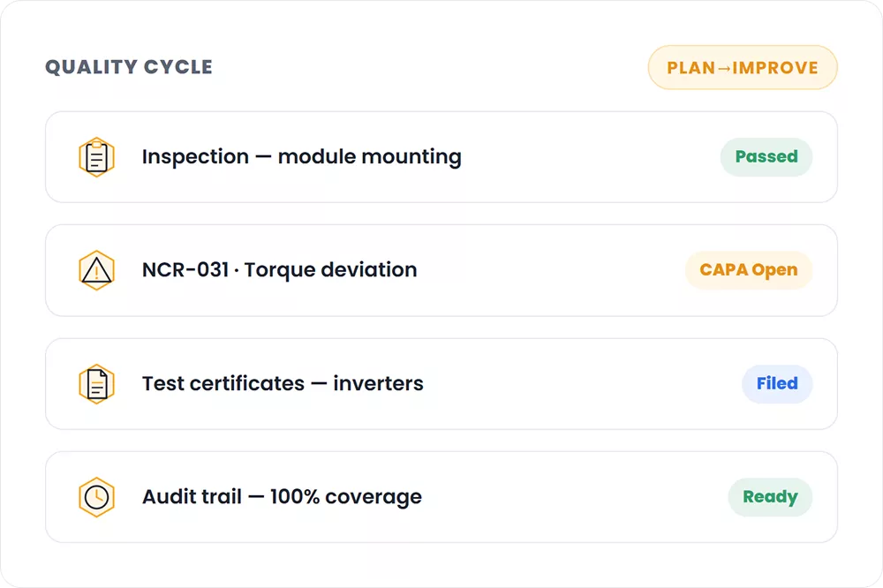The height and width of the screenshot is (588, 883).
Task: Select the 'Inspection — module mounting' text
Action: coord(302,156)
